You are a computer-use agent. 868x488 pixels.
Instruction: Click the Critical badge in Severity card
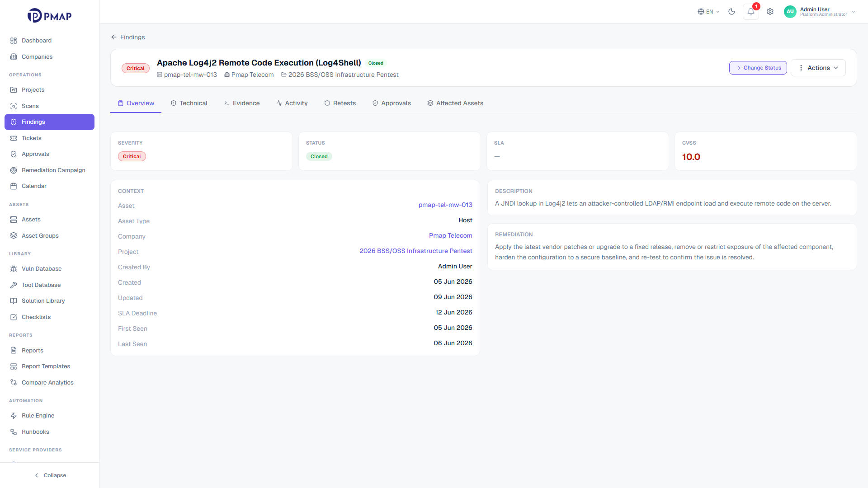pos(132,157)
